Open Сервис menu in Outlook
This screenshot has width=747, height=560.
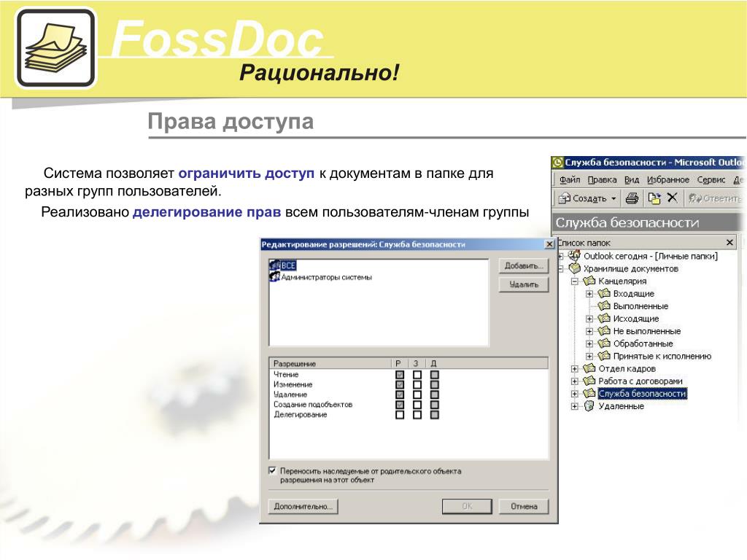click(711, 180)
